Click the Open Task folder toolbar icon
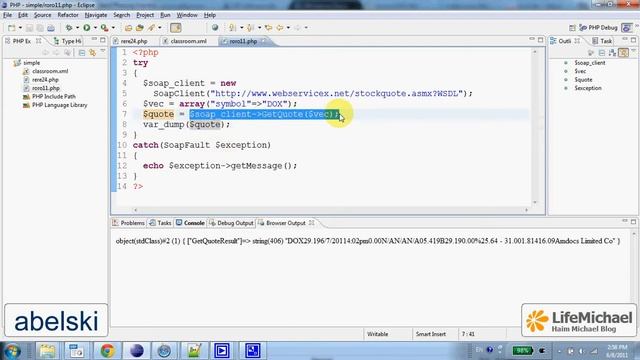This screenshot has height=360, width=640. pyautogui.click(x=140, y=28)
